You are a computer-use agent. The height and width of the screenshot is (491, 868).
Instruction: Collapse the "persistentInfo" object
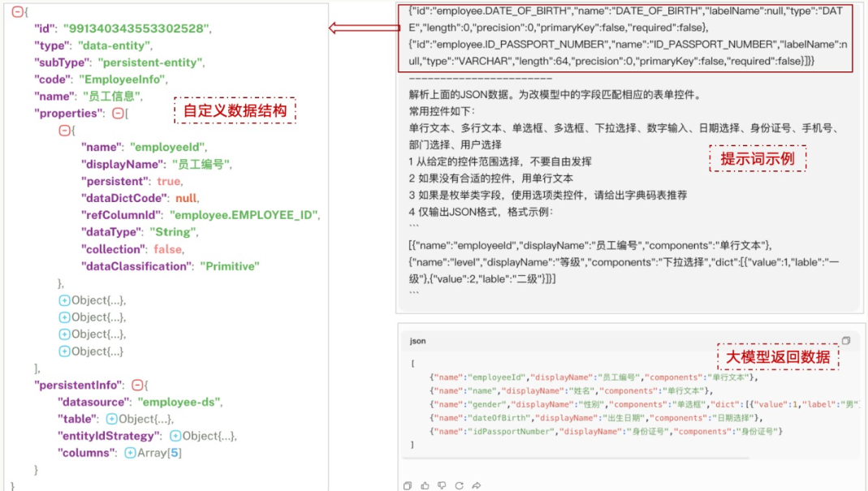pos(137,385)
